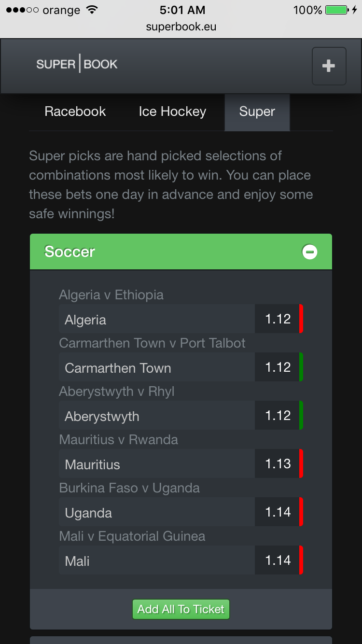
Task: Tap the superbook.eu address bar
Action: [181, 27]
